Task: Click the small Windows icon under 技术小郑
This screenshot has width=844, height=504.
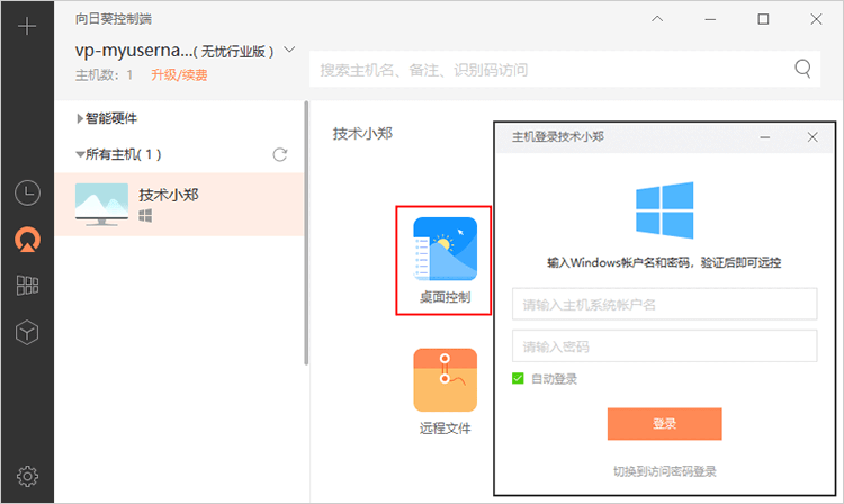Action: click(145, 215)
